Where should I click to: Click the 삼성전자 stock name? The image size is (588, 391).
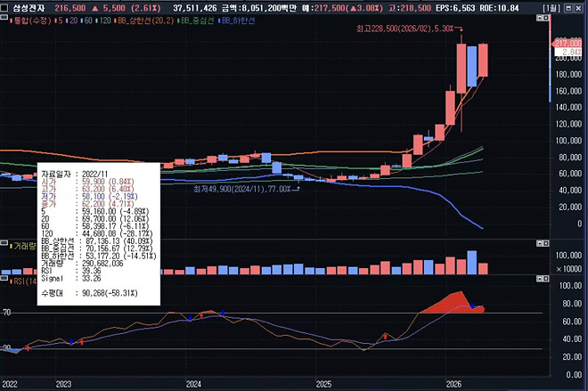(x=29, y=8)
